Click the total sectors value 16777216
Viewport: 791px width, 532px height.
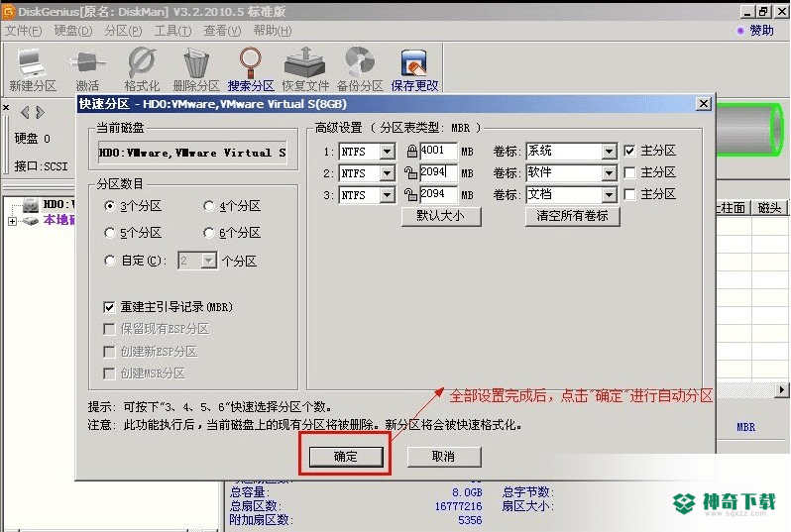pyautogui.click(x=458, y=506)
